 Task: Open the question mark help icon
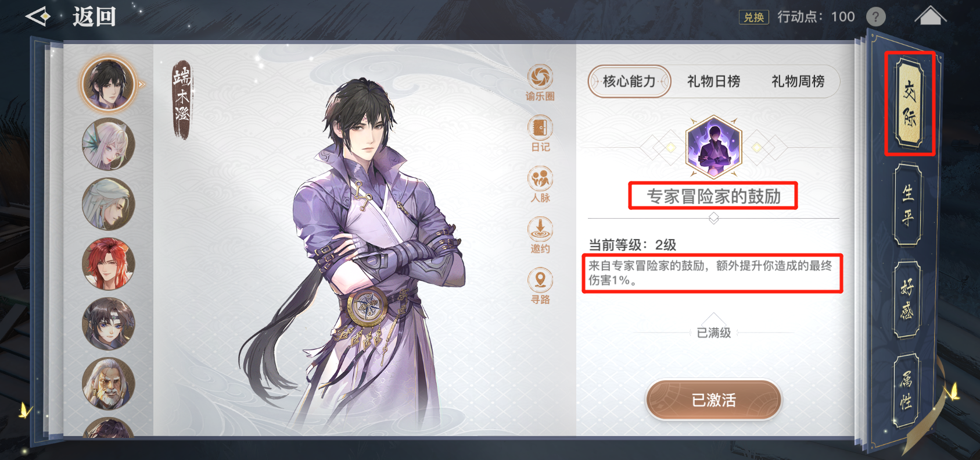tap(876, 17)
